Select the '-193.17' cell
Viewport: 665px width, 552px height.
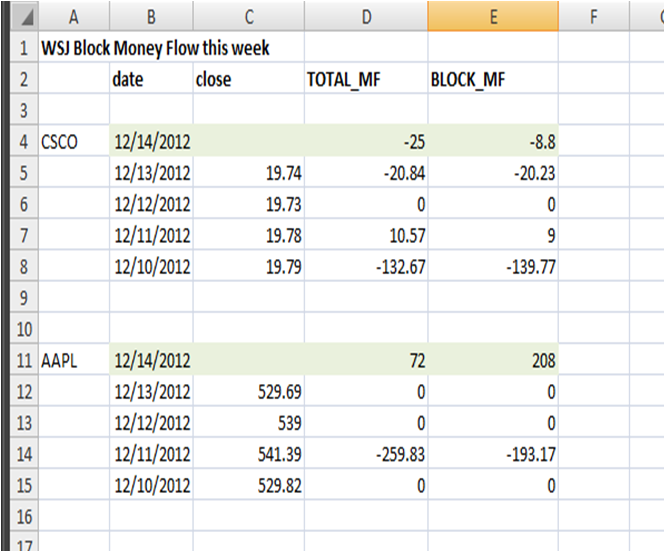pyautogui.click(x=493, y=454)
